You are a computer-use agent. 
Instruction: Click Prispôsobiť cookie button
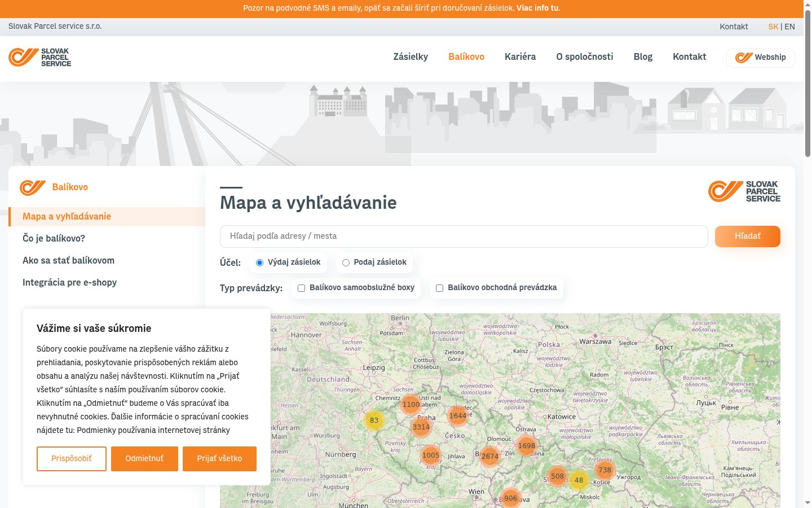[72, 459]
